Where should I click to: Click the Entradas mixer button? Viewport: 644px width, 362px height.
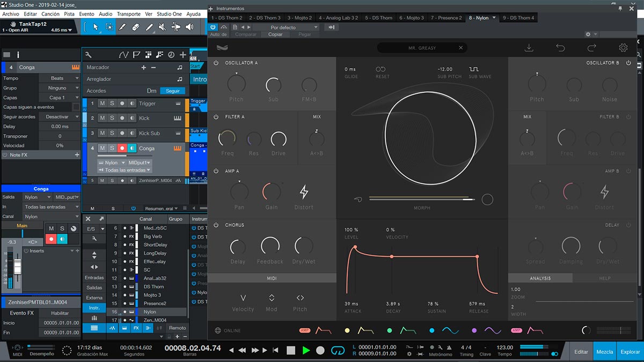pos(94,278)
